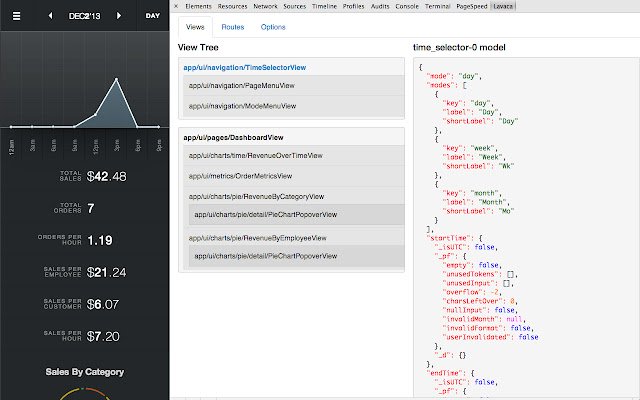Switch to the Console devtools tab
Screen dimensions: 640x400
(407, 6)
